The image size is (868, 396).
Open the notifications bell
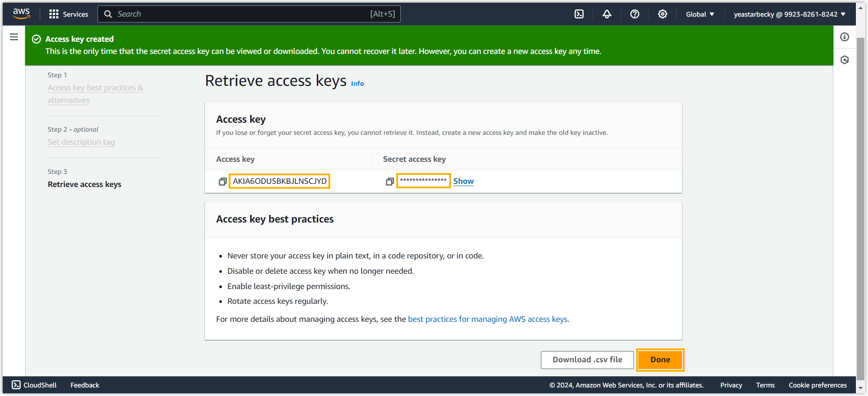(607, 14)
